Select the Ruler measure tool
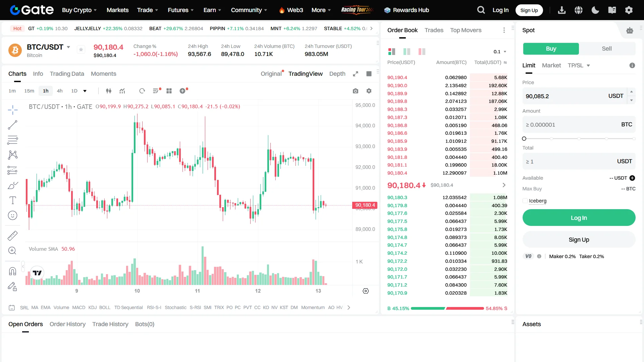This screenshot has width=644, height=362. tap(12, 235)
